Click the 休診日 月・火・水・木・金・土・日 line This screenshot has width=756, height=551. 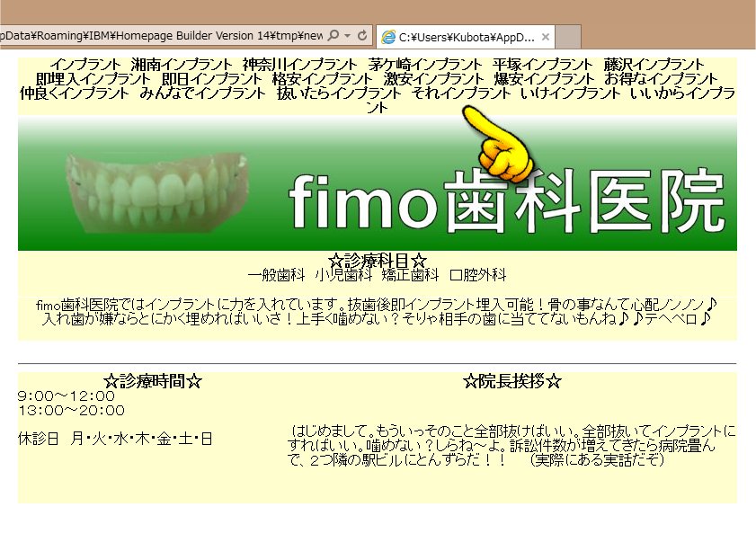pyautogui.click(x=115, y=440)
